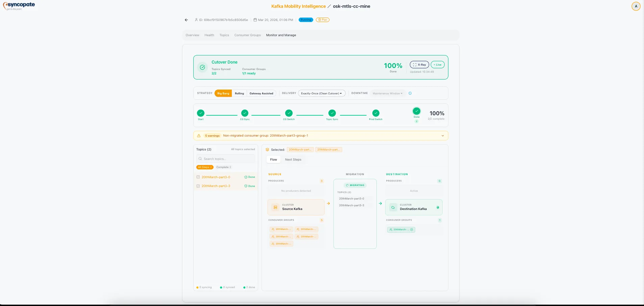644x306 pixels.
Task: Toggle checkbox for 20thMarch-part3-0 topic
Action: tap(198, 177)
